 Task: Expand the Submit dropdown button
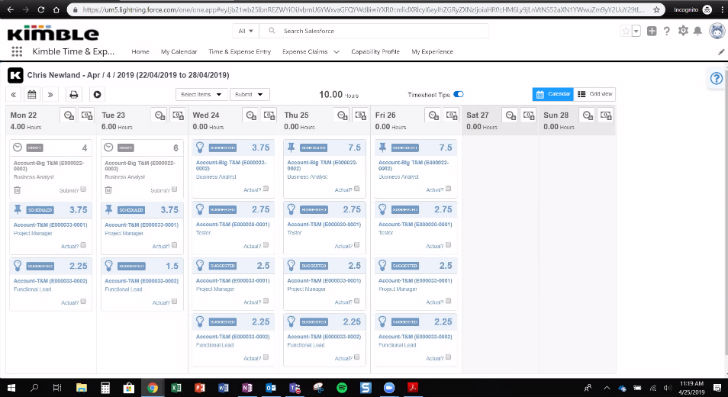[x=249, y=94]
